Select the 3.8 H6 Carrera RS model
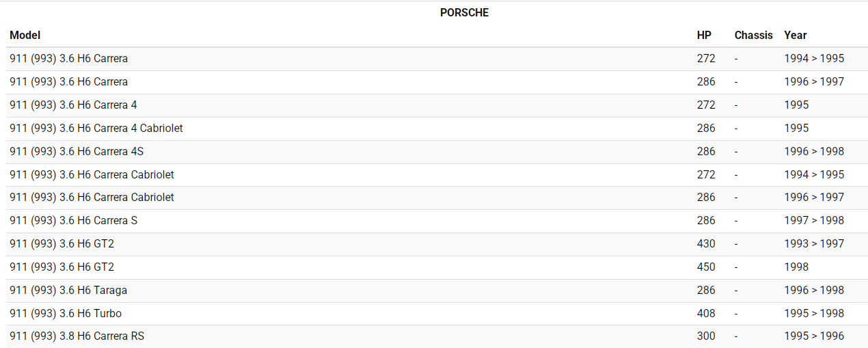 (77, 336)
